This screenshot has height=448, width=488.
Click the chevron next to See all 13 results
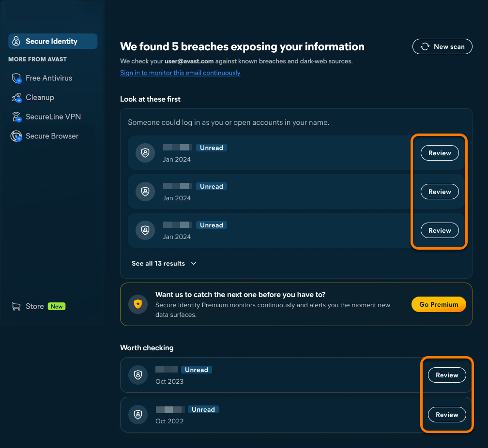point(194,264)
